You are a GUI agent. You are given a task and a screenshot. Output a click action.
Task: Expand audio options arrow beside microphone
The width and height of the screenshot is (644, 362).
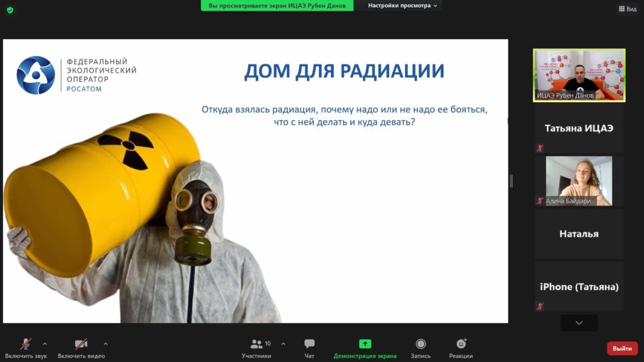coord(45,344)
